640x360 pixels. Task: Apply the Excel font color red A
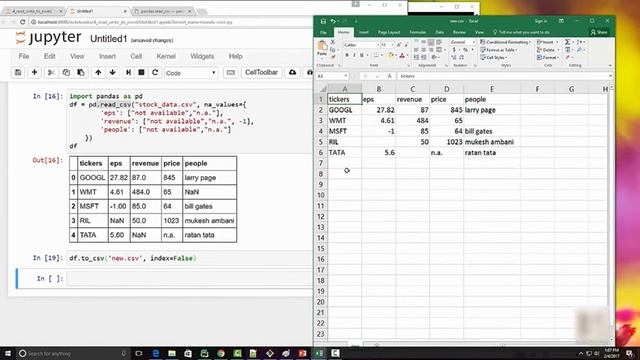402,55
